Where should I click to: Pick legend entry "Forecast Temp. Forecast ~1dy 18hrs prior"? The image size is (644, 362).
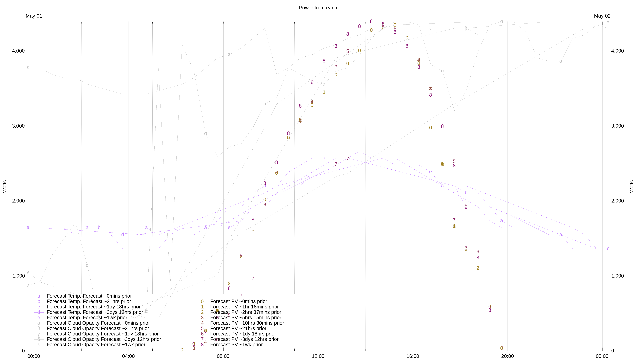tap(93, 307)
